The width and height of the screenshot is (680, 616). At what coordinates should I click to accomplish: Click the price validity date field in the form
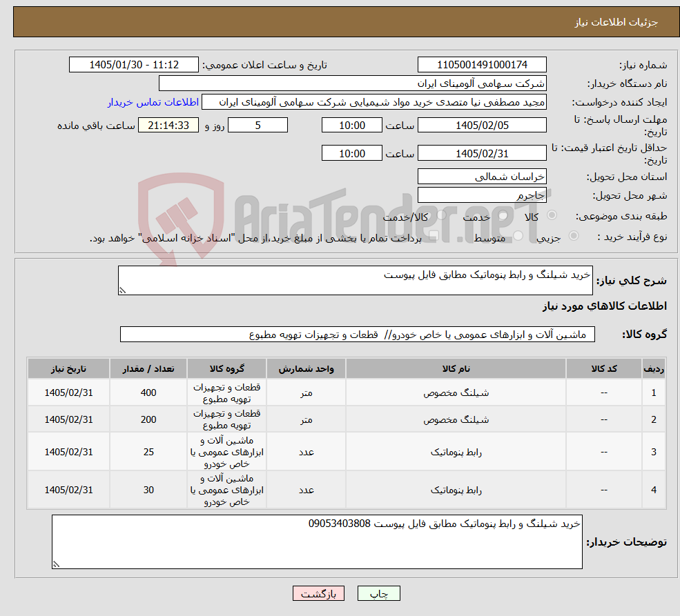(482, 153)
